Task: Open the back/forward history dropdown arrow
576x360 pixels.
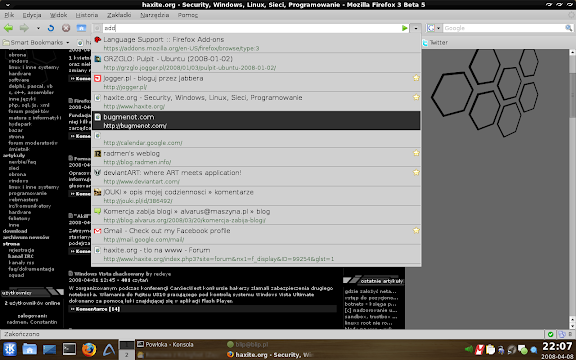Action: pyautogui.click(x=38, y=28)
